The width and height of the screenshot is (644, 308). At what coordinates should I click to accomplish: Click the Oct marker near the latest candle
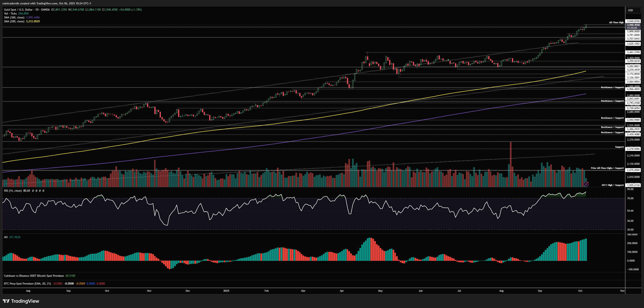(580, 291)
